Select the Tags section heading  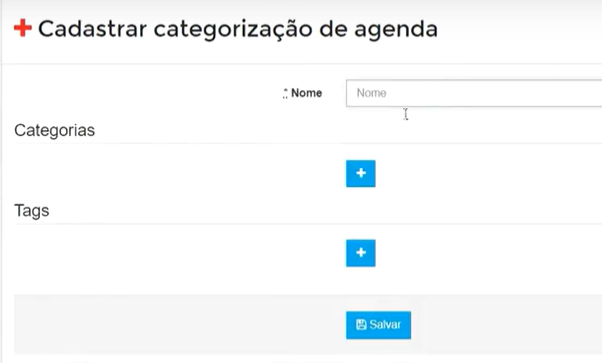point(32,211)
